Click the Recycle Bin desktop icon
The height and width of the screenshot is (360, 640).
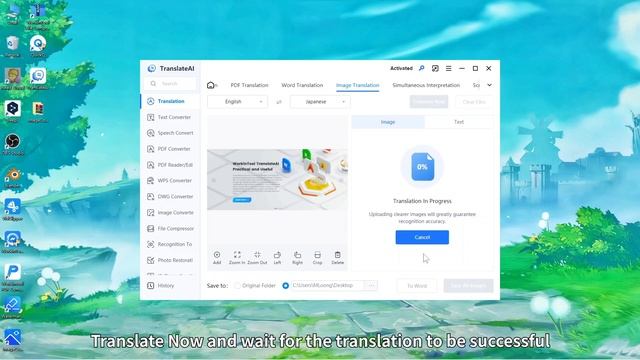pyautogui.click(x=13, y=46)
